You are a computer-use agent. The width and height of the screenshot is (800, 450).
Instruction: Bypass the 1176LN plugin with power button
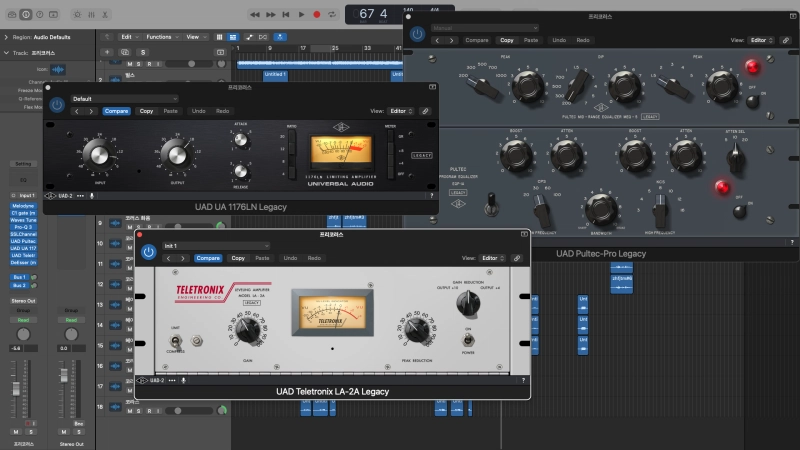pyautogui.click(x=57, y=104)
